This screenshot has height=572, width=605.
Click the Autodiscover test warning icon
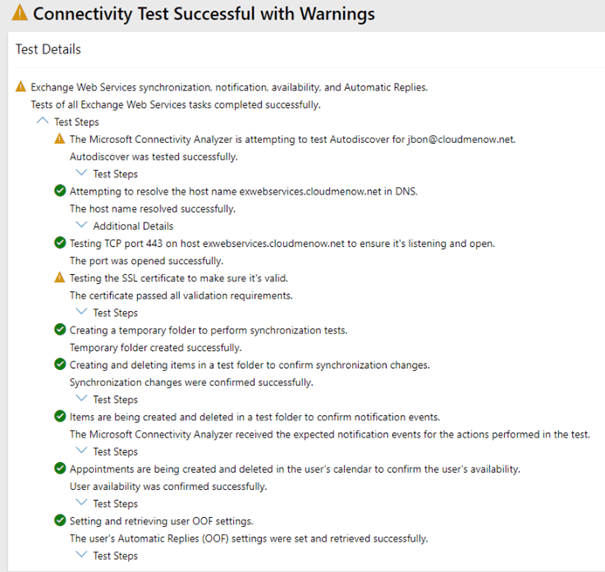pyautogui.click(x=59, y=139)
